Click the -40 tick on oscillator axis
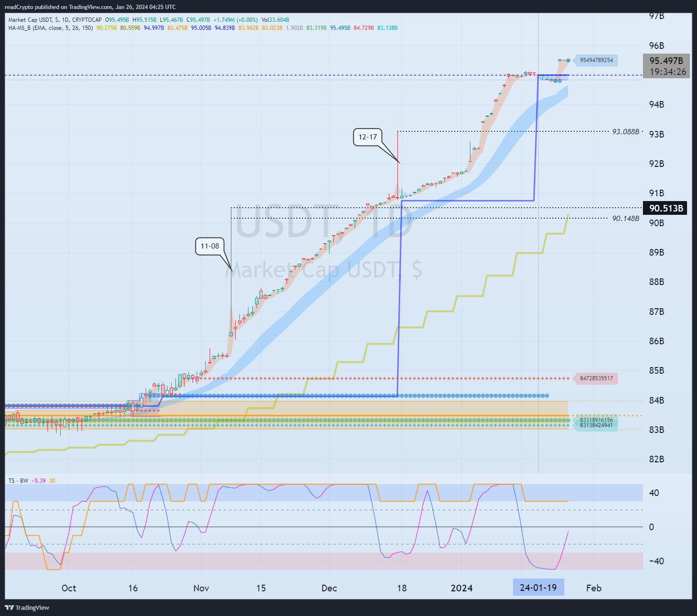This screenshot has height=616, width=697. (656, 561)
